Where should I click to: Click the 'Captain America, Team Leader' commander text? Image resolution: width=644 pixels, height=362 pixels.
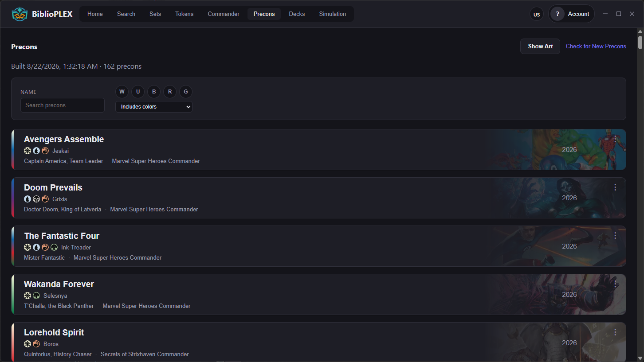point(63,161)
